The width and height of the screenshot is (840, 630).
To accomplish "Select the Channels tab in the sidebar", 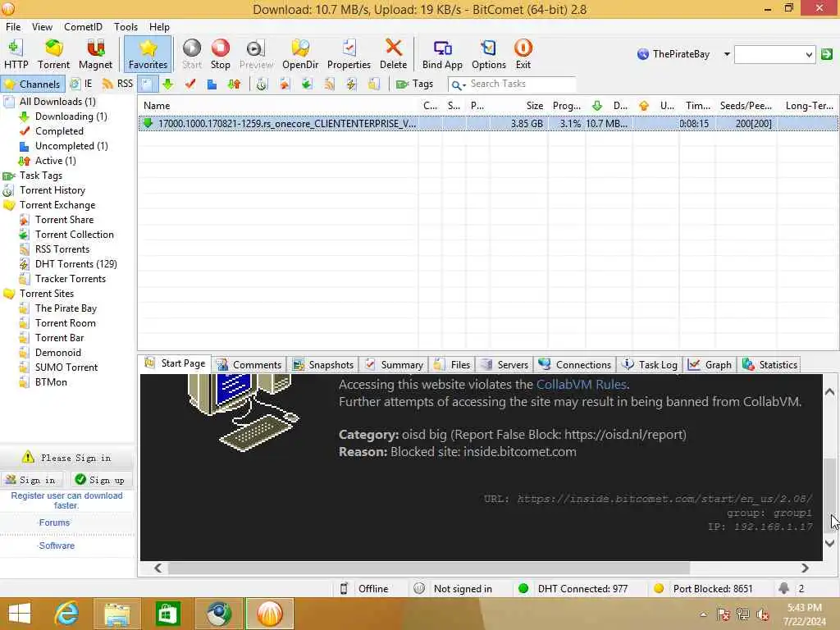I will (33, 84).
